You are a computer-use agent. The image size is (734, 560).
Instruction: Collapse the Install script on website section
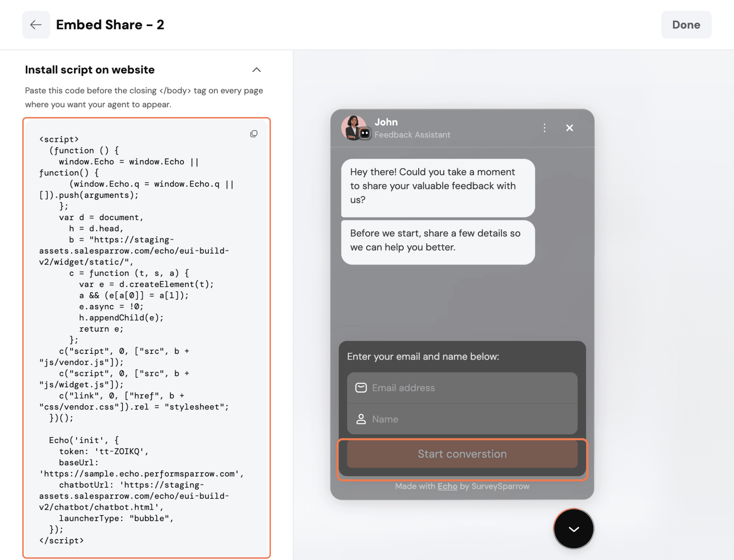[x=256, y=70]
